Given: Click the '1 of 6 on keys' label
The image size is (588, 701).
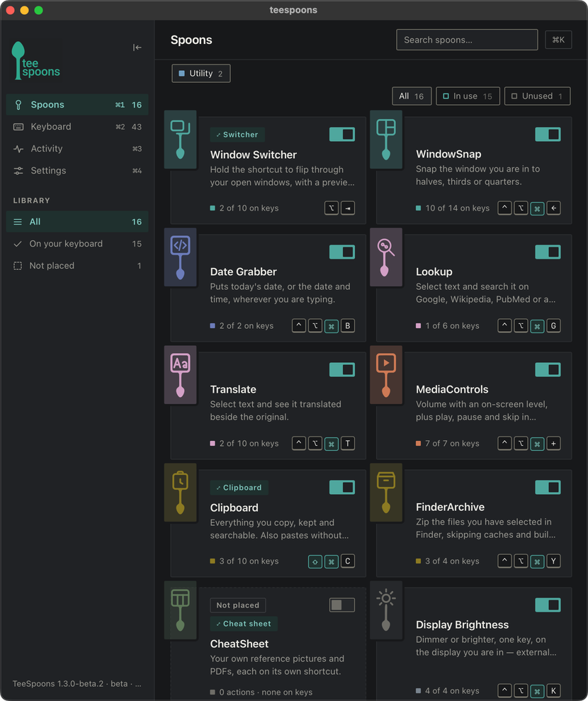Looking at the screenshot, I should (452, 326).
